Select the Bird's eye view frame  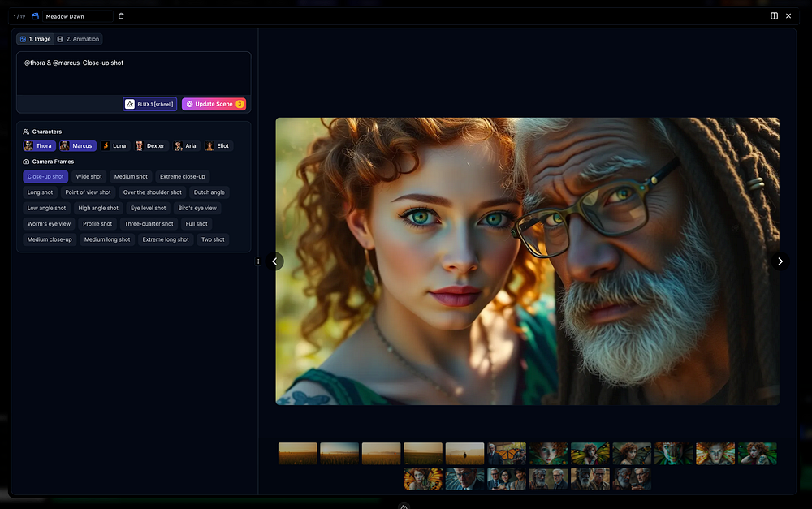pyautogui.click(x=197, y=208)
